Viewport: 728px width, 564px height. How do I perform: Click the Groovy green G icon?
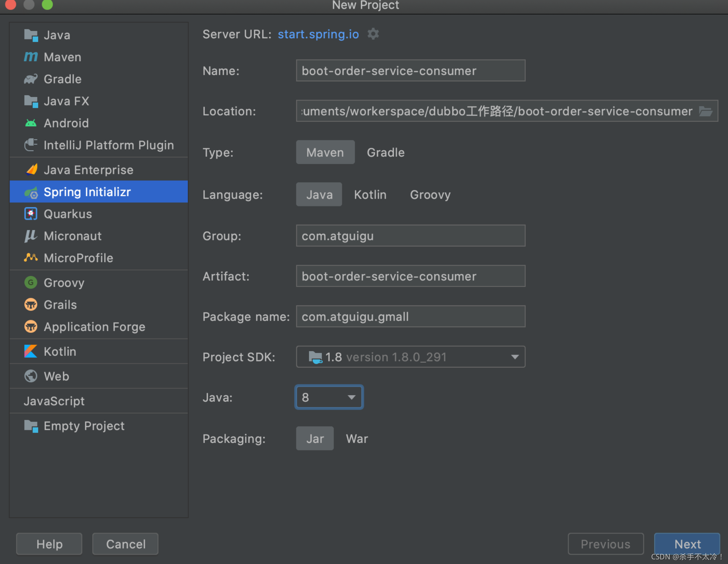click(x=31, y=283)
